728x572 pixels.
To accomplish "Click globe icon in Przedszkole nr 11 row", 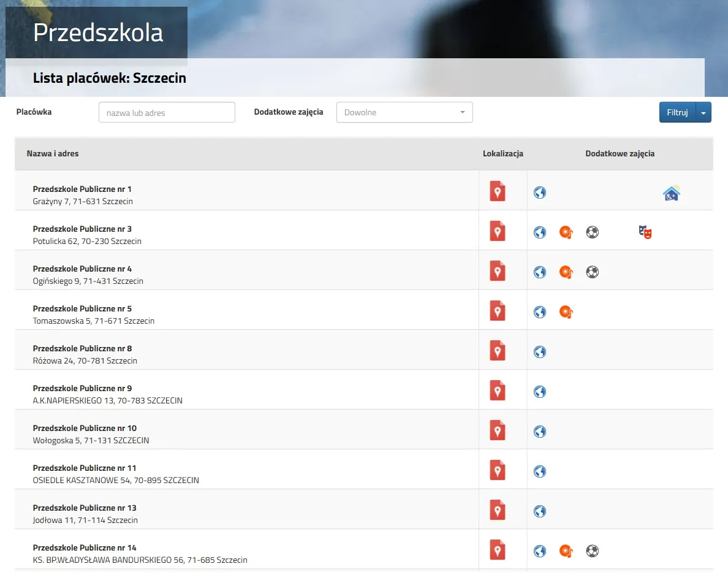I will pos(539,471).
